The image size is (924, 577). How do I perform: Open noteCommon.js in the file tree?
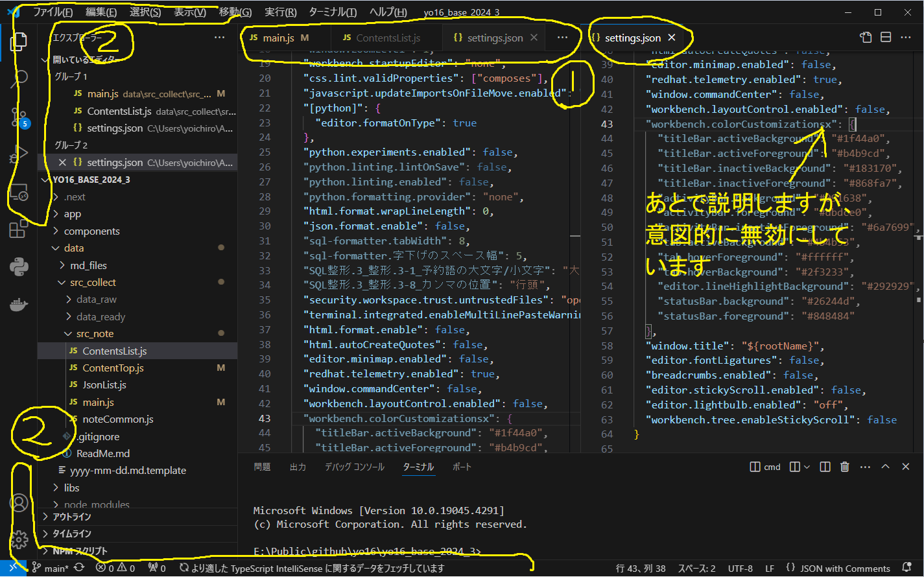tap(137, 419)
